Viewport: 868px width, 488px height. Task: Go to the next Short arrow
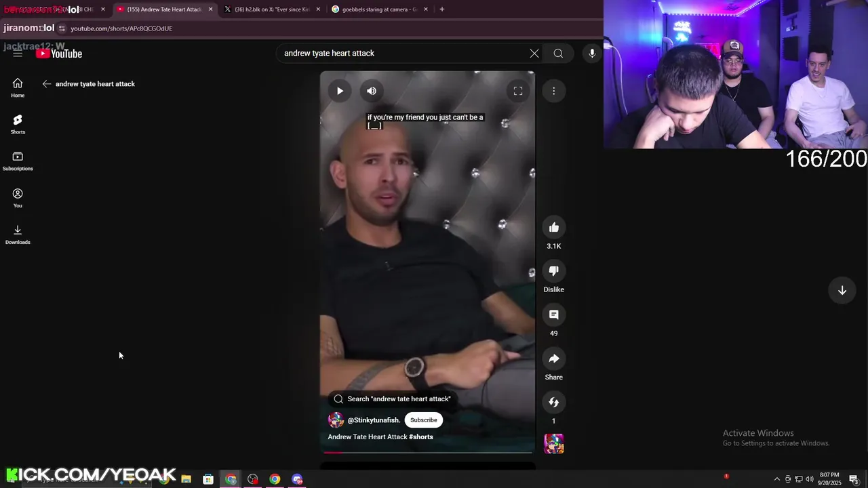[842, 290]
